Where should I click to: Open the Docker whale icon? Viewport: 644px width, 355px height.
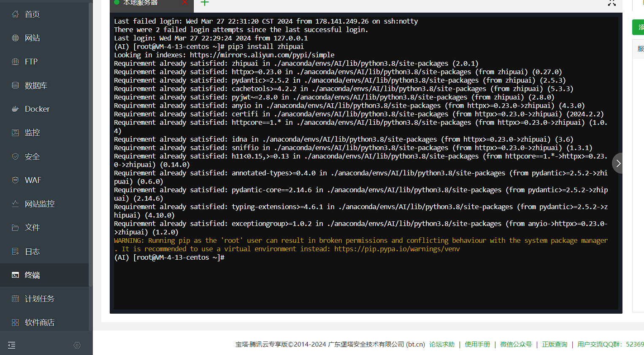(15, 109)
